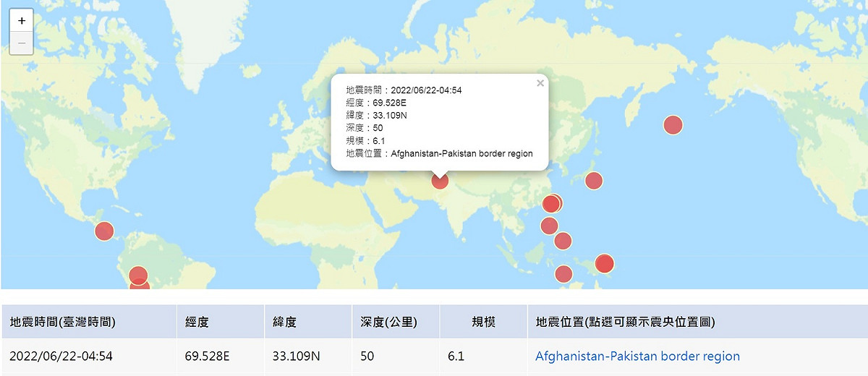Select the 規模 column header
The image size is (868, 376).
[x=482, y=322]
